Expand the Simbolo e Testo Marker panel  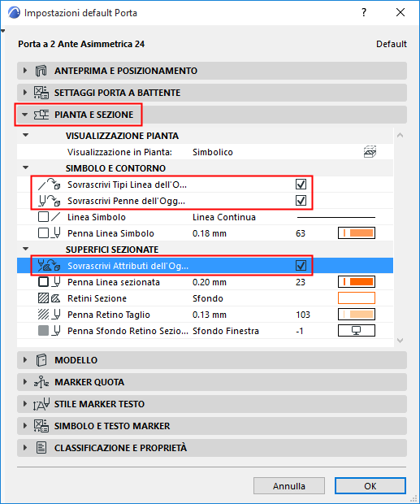tap(25, 426)
